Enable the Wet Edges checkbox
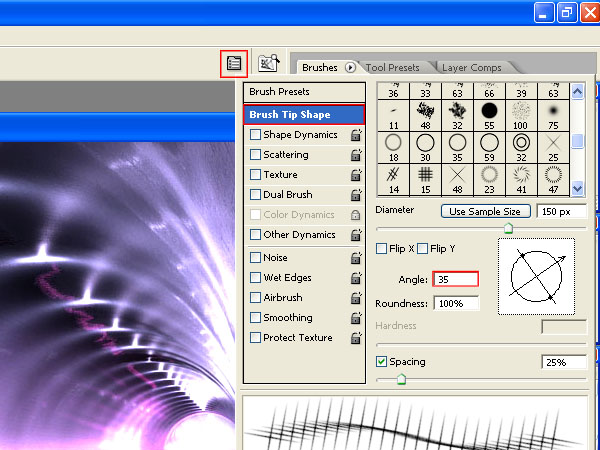 coord(255,277)
